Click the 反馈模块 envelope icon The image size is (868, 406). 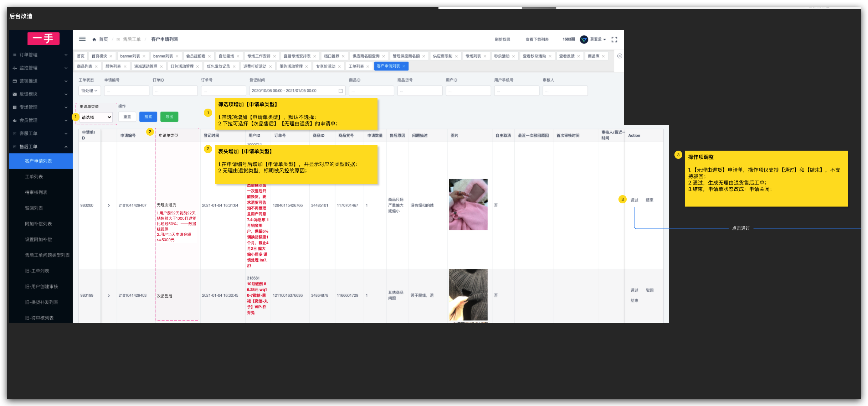15,94
